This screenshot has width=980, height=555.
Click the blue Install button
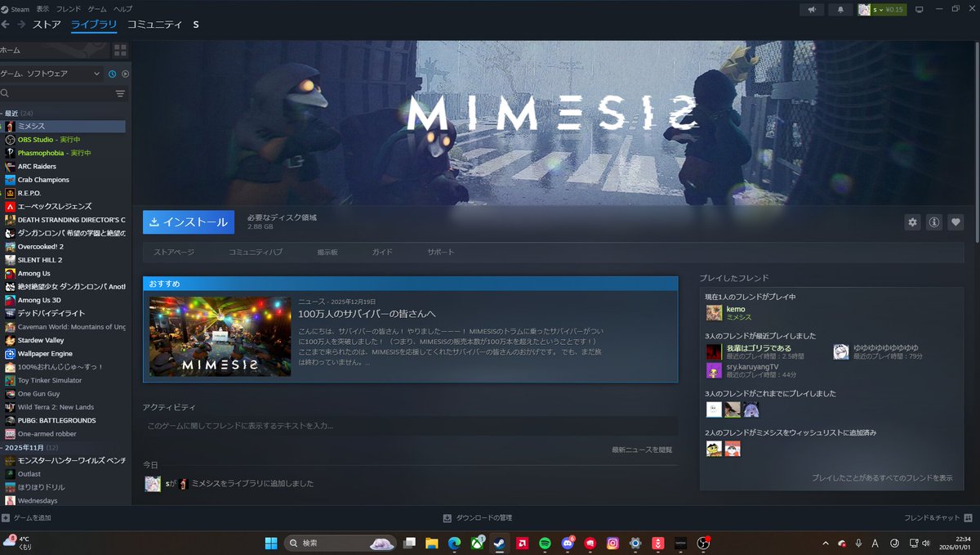click(189, 222)
